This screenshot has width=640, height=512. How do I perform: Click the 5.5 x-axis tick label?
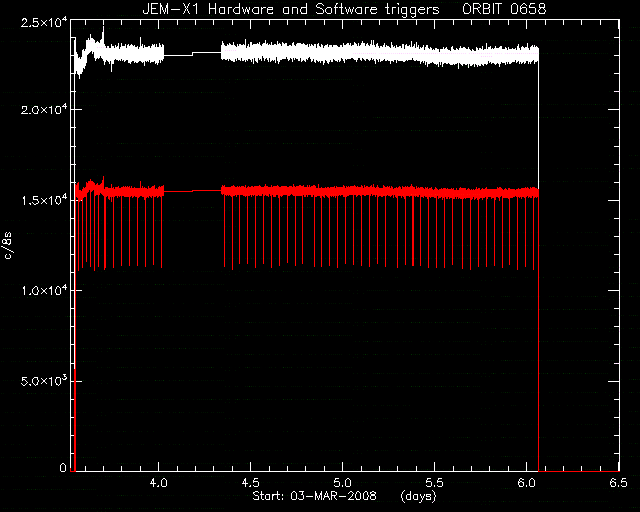coord(434,483)
